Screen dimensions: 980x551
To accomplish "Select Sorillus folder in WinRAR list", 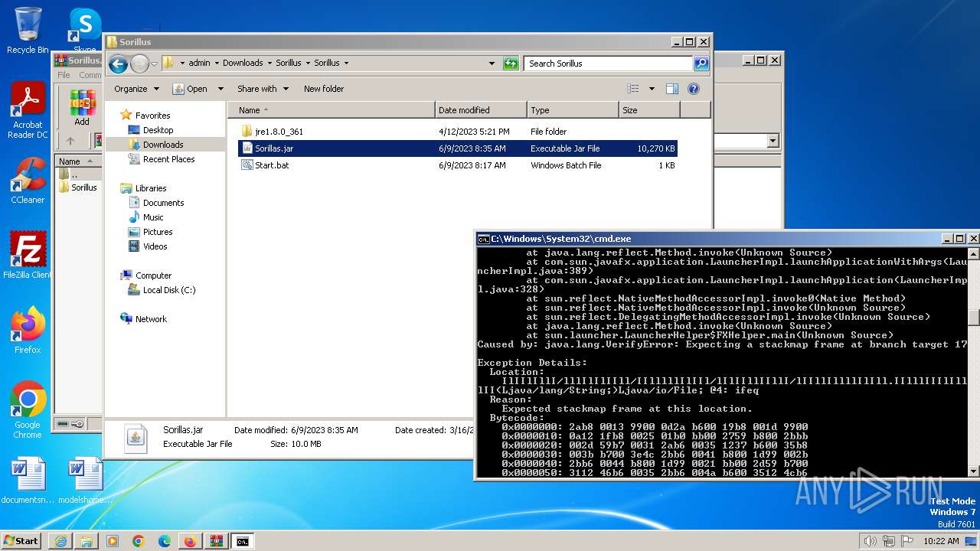I will pyautogui.click(x=80, y=187).
